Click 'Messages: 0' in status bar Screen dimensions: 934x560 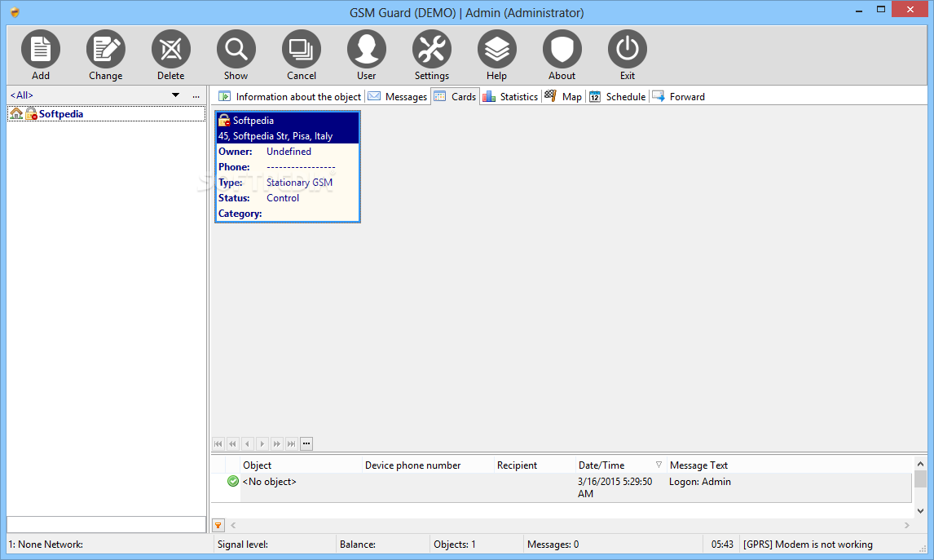tap(553, 545)
